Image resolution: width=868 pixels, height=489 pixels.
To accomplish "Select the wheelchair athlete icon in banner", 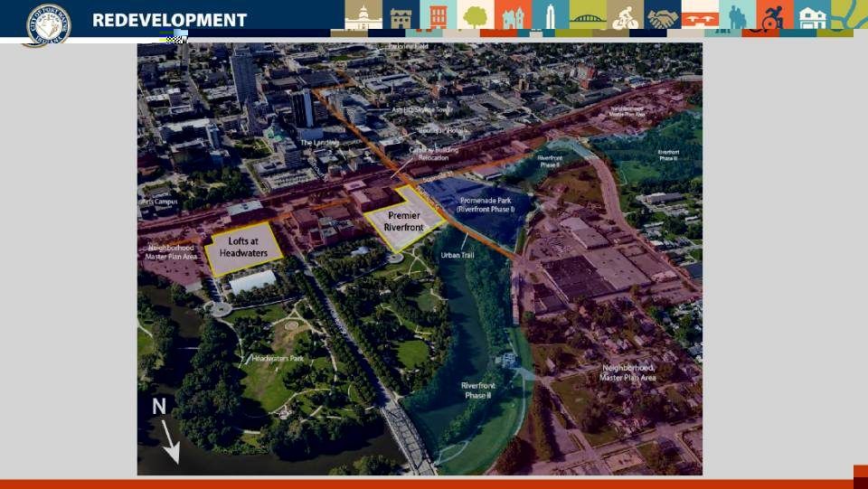I will tap(774, 15).
